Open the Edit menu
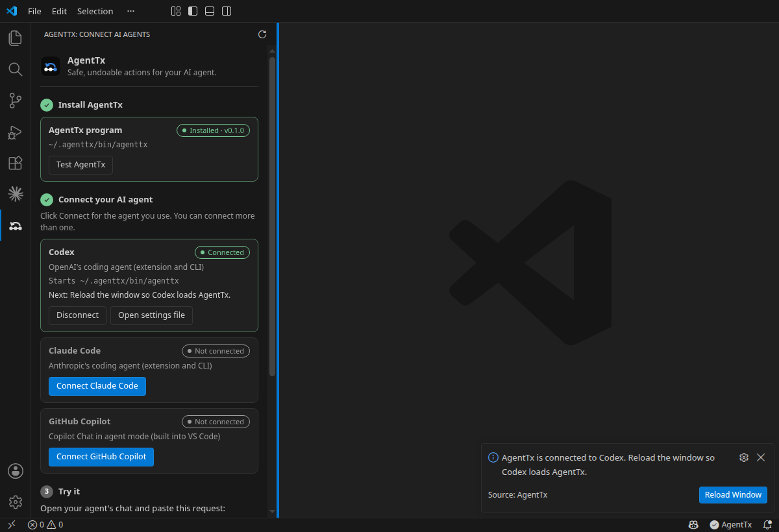This screenshot has height=532, width=779. [x=59, y=11]
